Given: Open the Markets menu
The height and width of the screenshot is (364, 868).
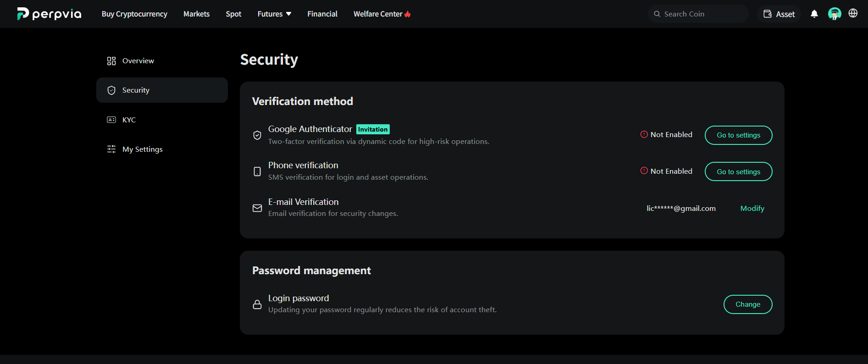Looking at the screenshot, I should 196,14.
